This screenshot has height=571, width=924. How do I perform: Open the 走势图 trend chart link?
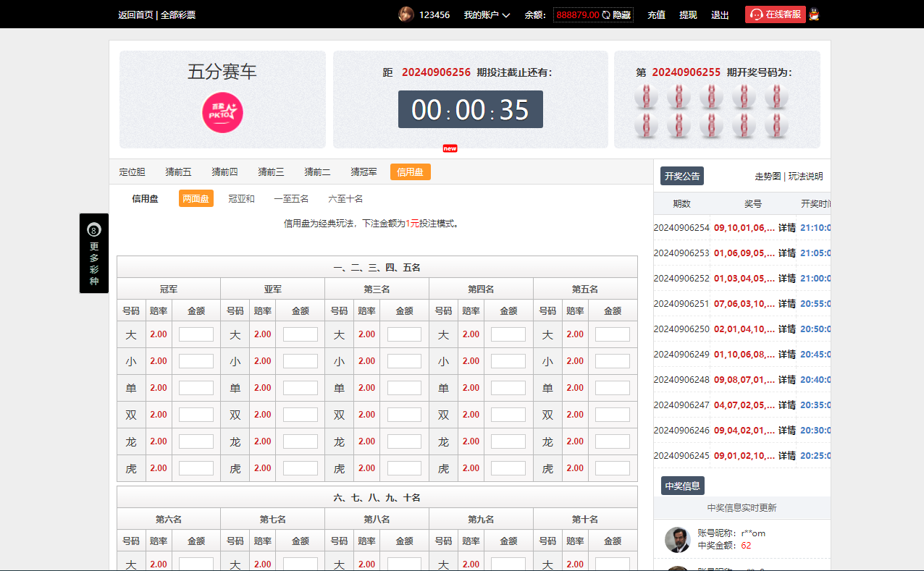(x=768, y=176)
